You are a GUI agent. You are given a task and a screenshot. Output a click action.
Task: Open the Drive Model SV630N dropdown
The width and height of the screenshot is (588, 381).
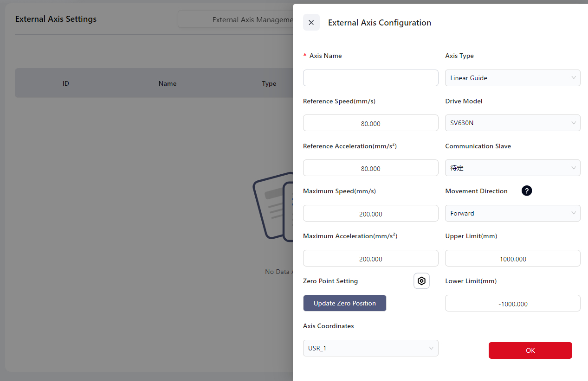point(512,123)
